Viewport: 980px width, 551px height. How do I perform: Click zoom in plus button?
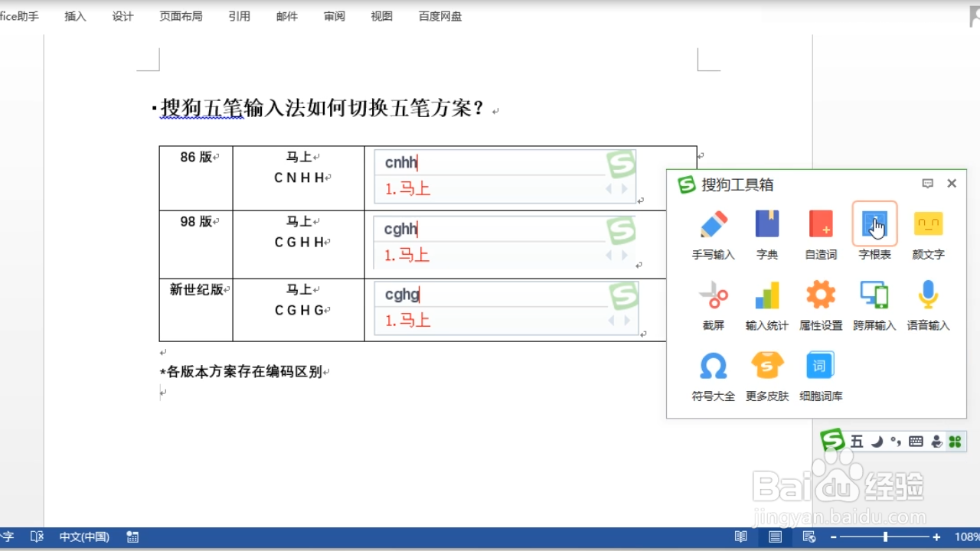point(936,537)
